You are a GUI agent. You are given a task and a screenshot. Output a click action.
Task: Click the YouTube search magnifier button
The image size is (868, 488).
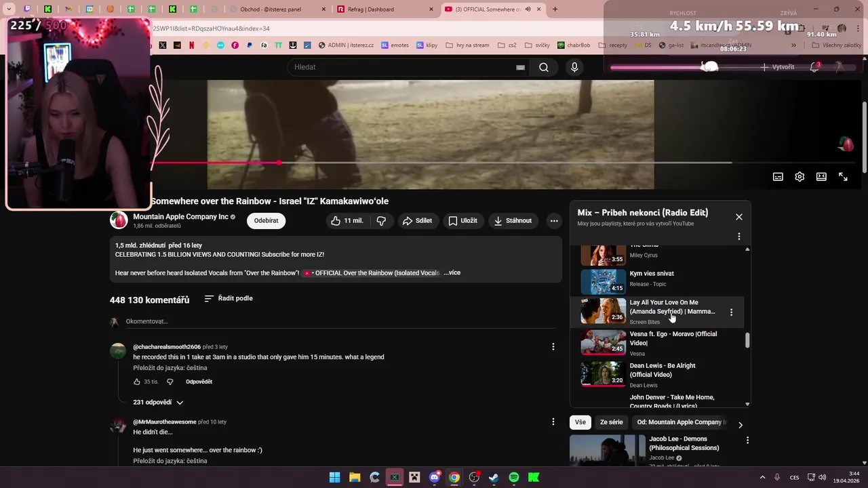[x=544, y=67]
